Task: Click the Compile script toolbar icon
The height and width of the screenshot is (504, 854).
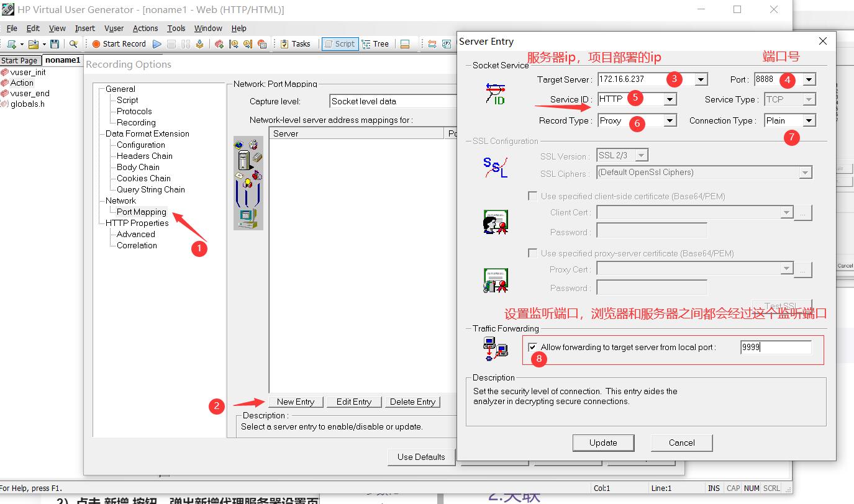Action: [x=199, y=43]
